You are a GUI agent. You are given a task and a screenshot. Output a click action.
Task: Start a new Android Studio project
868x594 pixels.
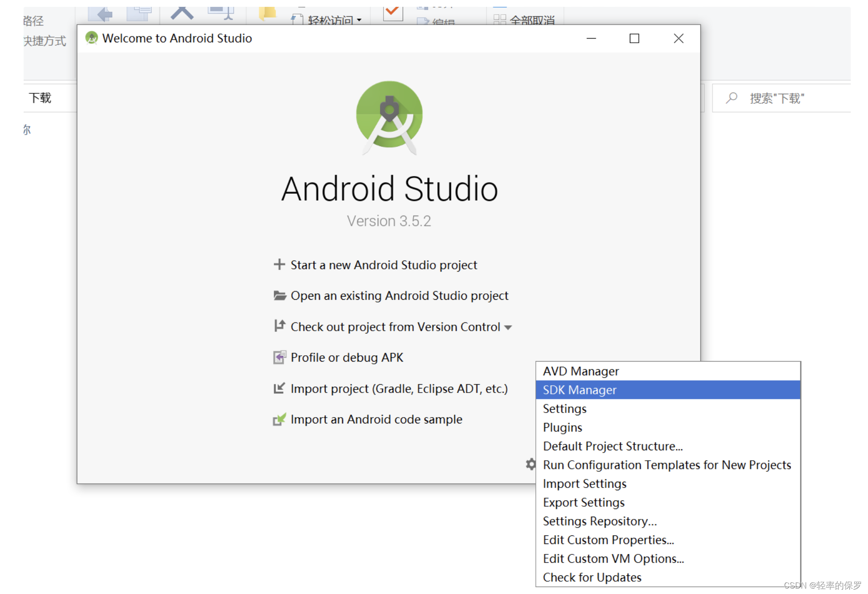pos(384,265)
